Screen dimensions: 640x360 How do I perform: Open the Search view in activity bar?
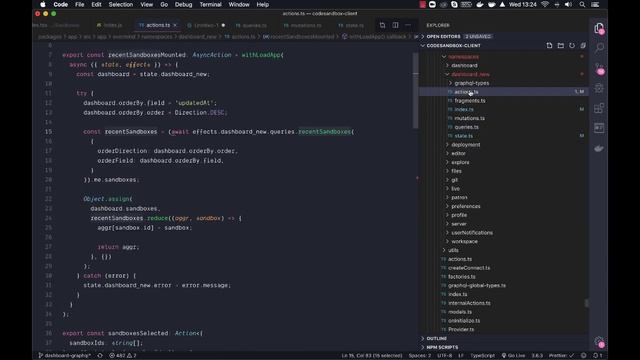point(599,48)
